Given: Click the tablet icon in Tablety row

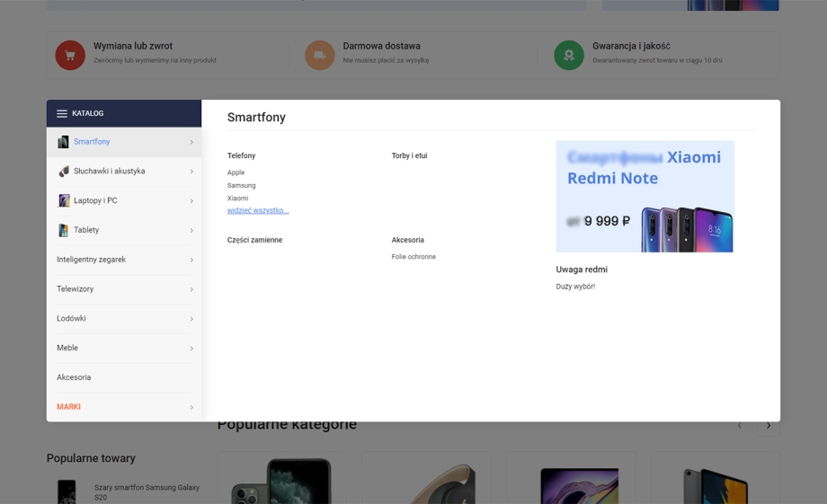Looking at the screenshot, I should click(63, 231).
